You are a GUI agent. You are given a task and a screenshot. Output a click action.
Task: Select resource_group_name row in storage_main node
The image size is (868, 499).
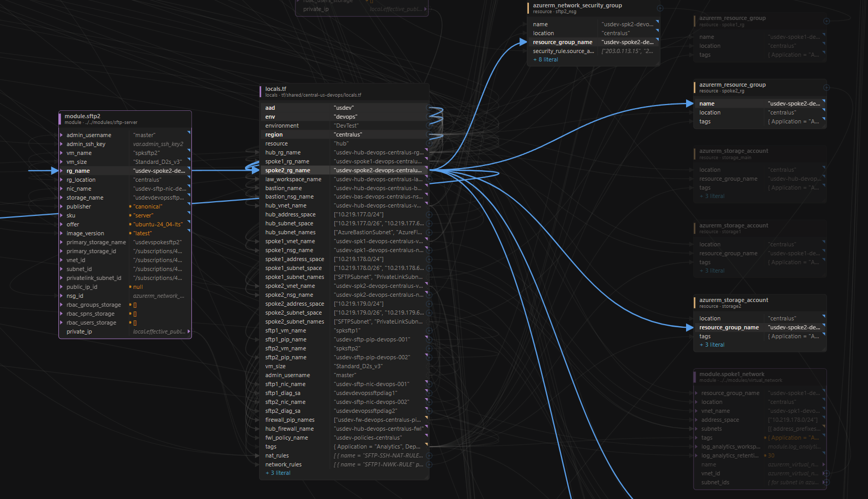click(x=760, y=179)
